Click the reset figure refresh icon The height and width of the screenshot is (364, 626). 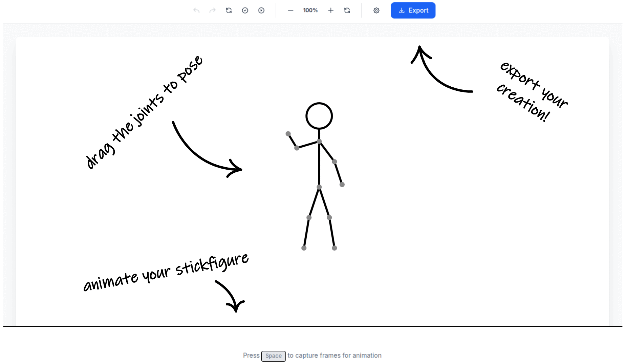pyautogui.click(x=229, y=10)
